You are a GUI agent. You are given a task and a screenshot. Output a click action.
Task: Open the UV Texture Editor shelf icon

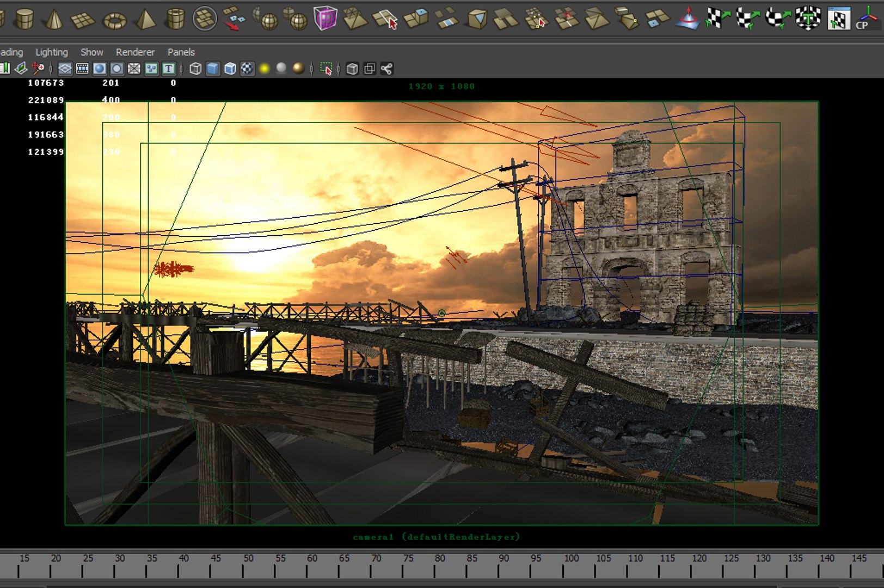(838, 19)
